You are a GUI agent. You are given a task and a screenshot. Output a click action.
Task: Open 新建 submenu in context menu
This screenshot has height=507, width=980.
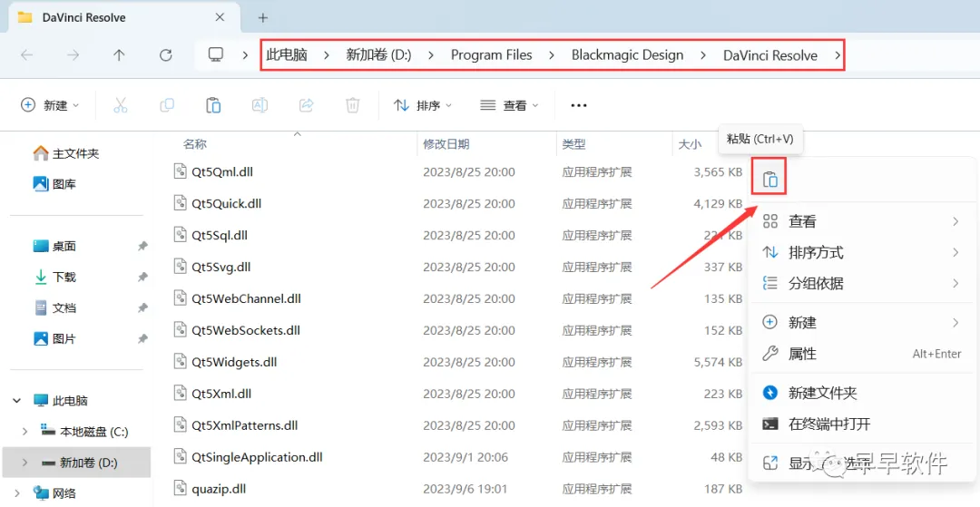(862, 323)
